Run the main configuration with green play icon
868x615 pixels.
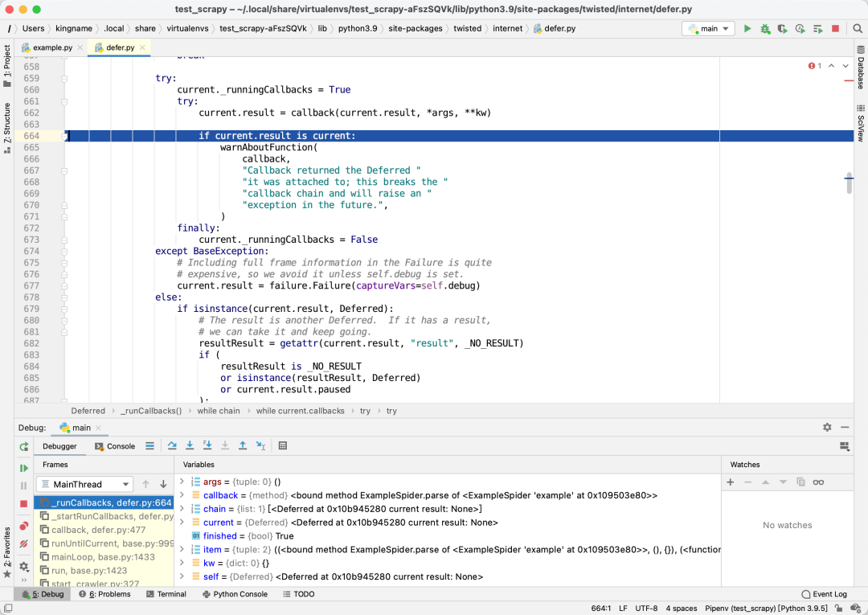pos(747,29)
